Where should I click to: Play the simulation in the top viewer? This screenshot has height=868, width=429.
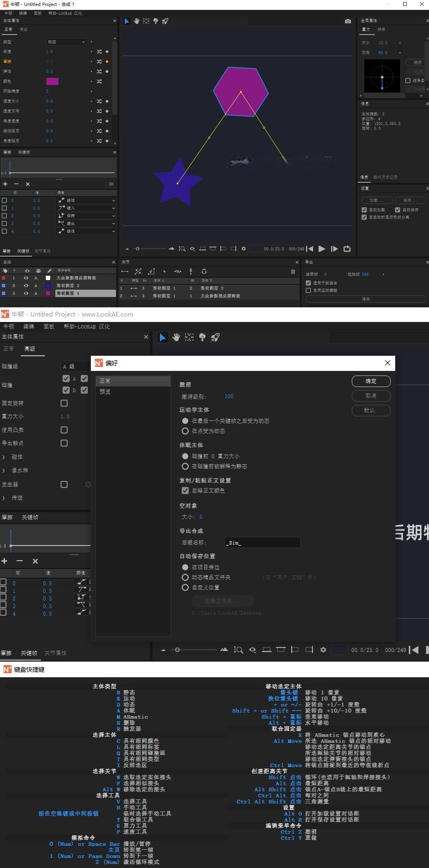(322, 249)
